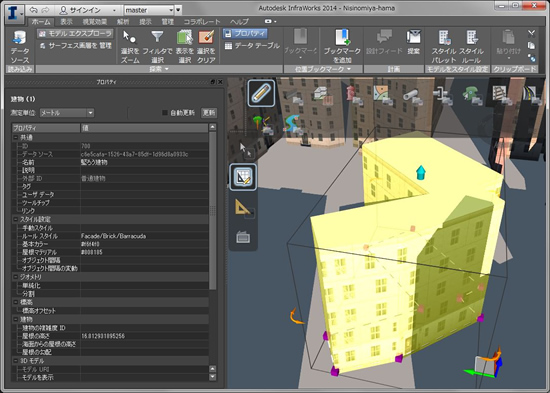Select the tree creation tool in viewport
This screenshot has width=550, height=393.
pyautogui.click(x=262, y=125)
